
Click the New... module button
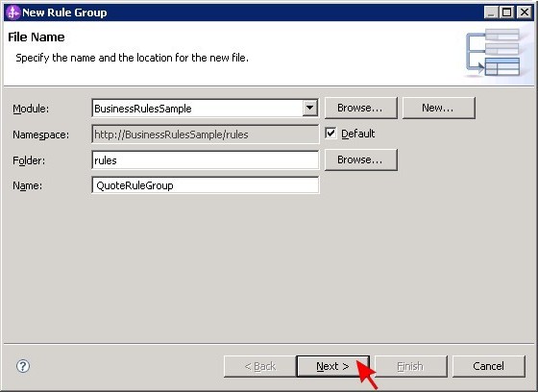tap(438, 108)
